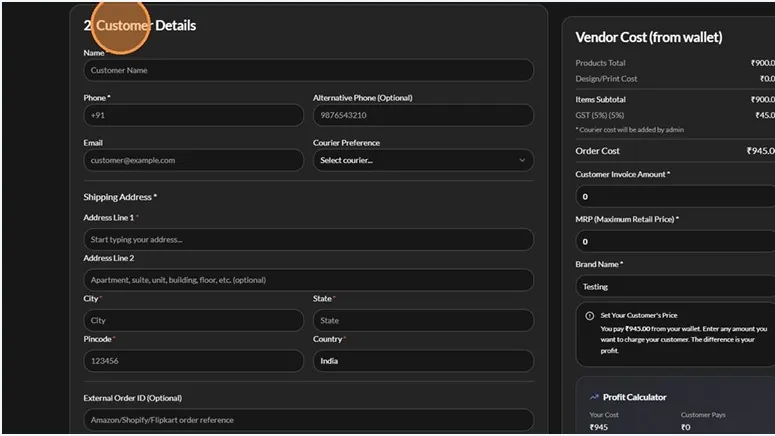This screenshot has width=775, height=436.
Task: Open the Courier Preference dropdown
Action: click(x=423, y=160)
